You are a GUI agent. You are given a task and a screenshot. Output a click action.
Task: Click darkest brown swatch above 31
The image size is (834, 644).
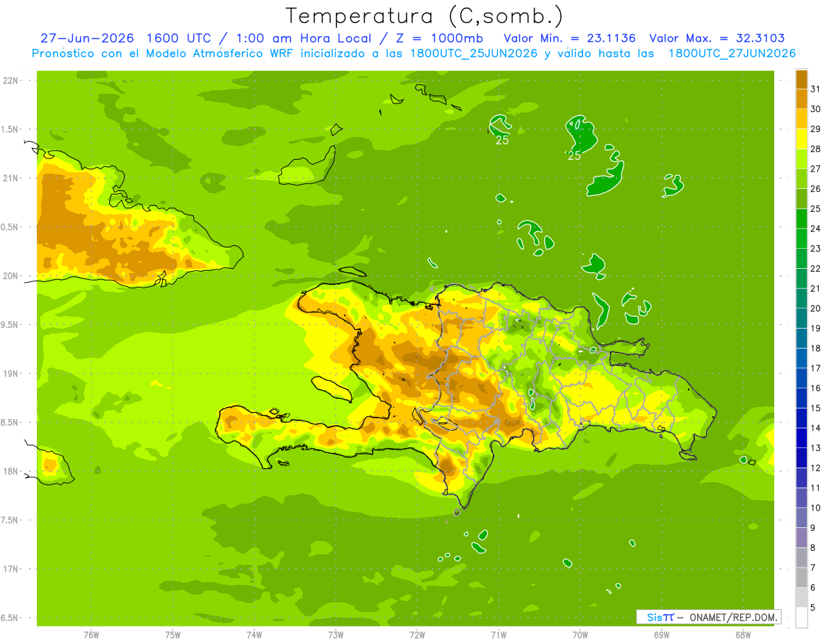(801, 79)
